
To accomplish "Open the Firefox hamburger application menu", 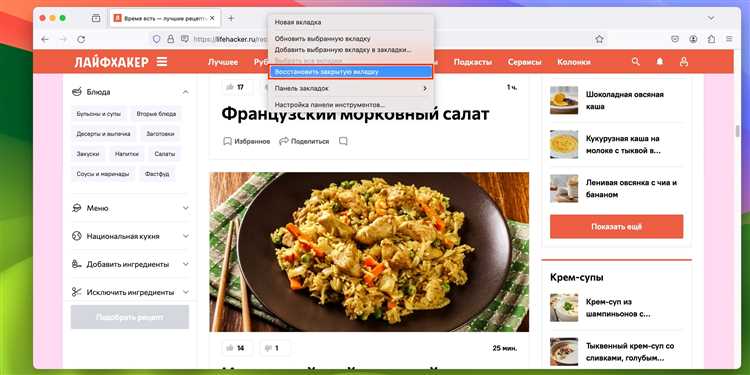I will pyautogui.click(x=729, y=39).
